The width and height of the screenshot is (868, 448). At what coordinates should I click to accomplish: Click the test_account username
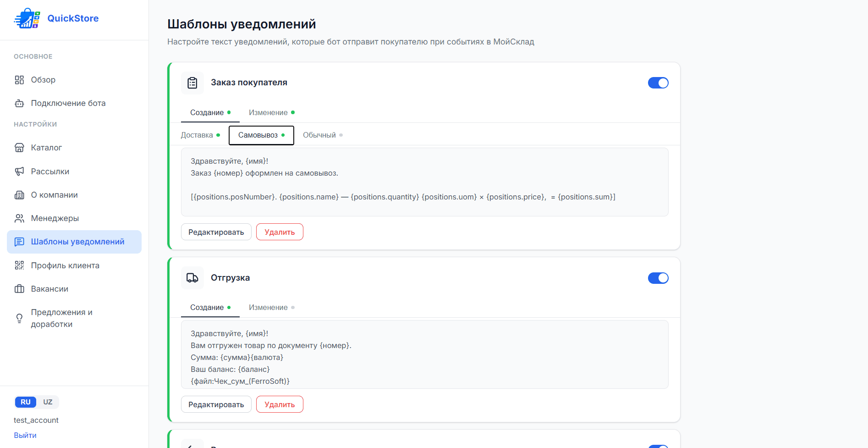pyautogui.click(x=36, y=420)
